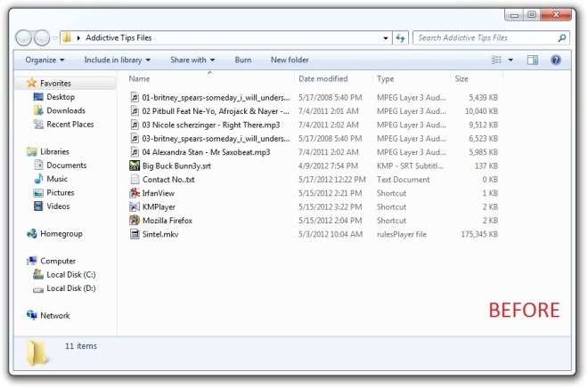Image resolution: width=588 pixels, height=388 pixels.
Task: Select 03 Nicole scherzinger - Right There.mp3
Action: pyautogui.click(x=211, y=125)
